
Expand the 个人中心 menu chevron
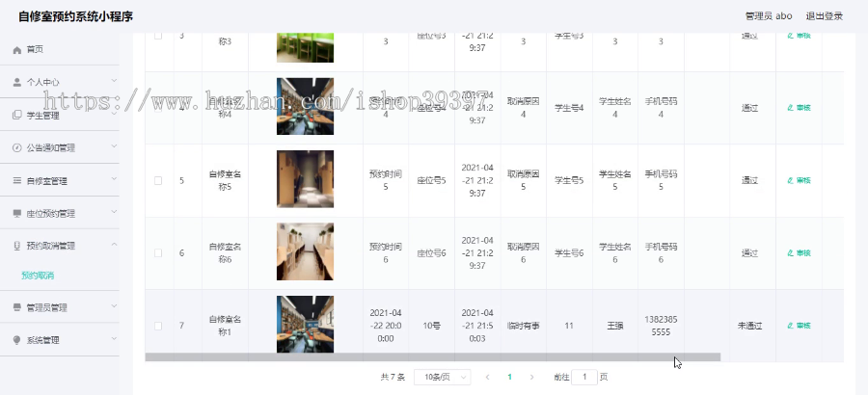point(114,81)
